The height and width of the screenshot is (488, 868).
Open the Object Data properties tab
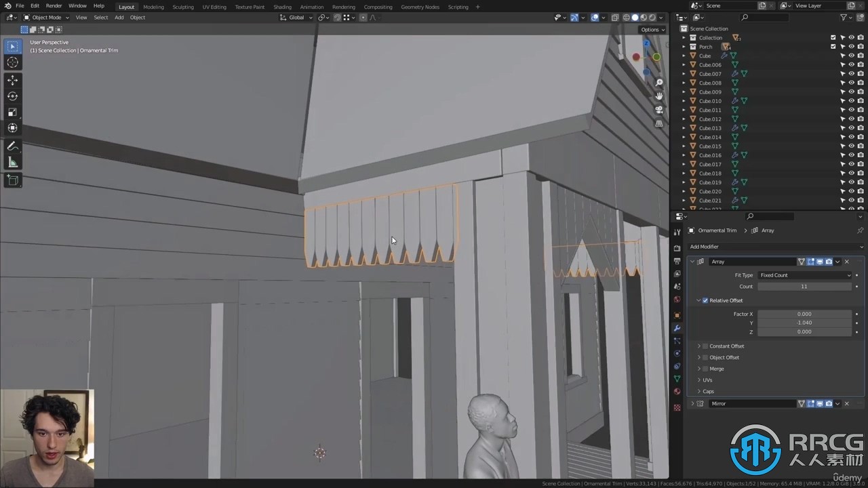pyautogui.click(x=677, y=379)
